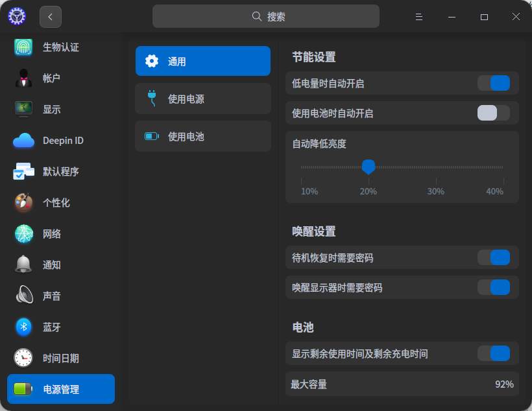The width and height of the screenshot is (532, 411).
Task: Click the back arrow button
Action: [x=51, y=16]
